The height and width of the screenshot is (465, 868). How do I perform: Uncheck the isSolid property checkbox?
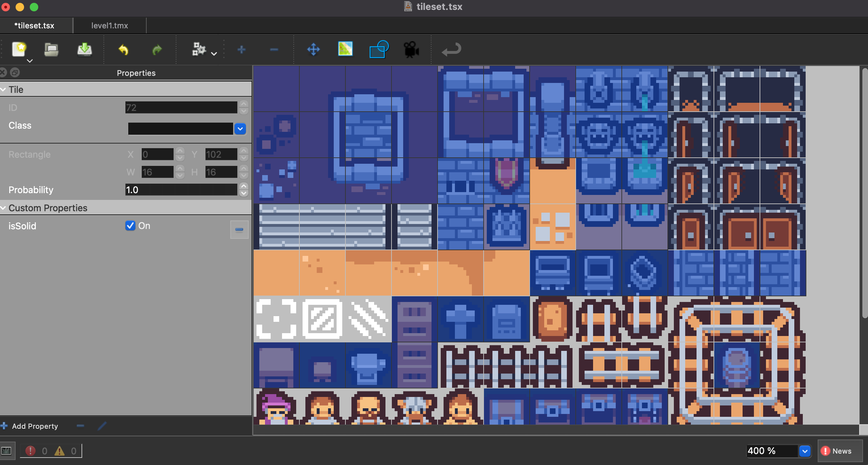[x=130, y=226]
